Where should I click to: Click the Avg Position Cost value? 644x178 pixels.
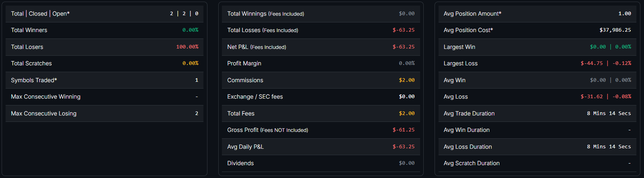pos(615,30)
